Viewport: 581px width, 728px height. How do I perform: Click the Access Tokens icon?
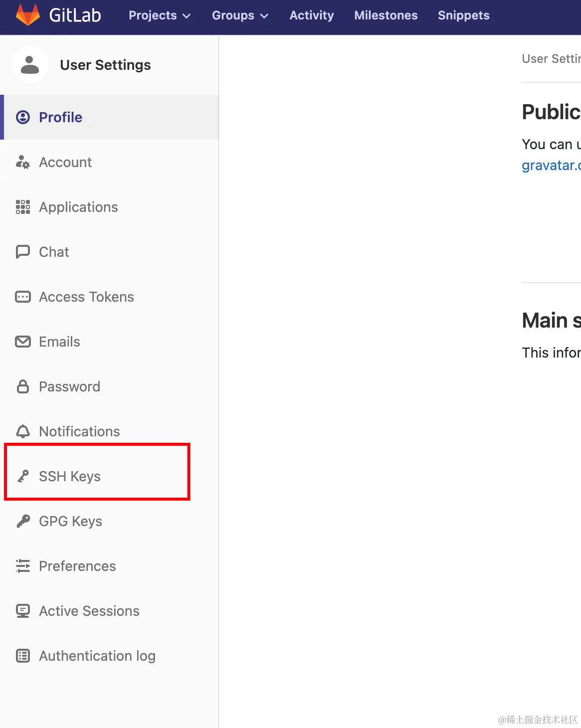pyautogui.click(x=23, y=297)
